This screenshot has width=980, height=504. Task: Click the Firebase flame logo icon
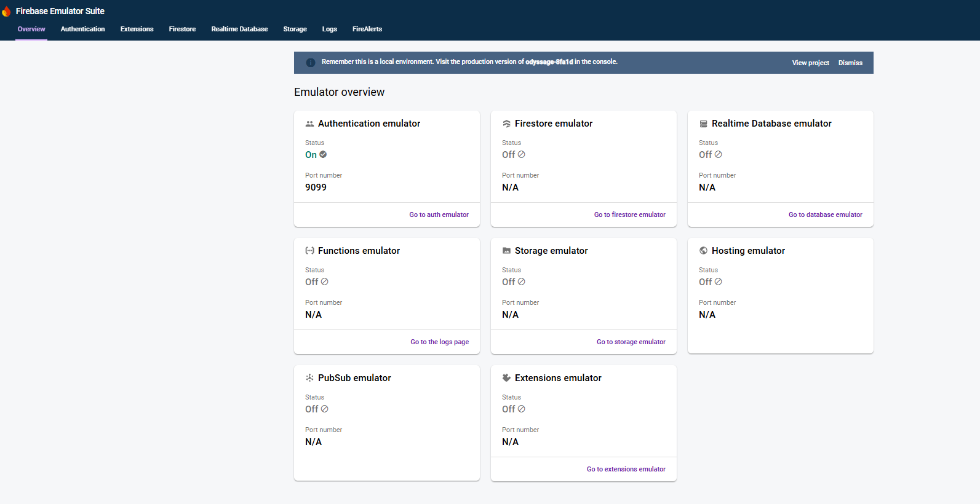tap(6, 11)
